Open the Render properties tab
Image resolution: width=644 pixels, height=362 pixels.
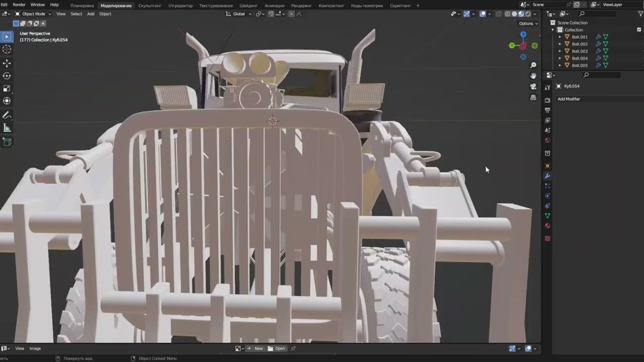[547, 100]
